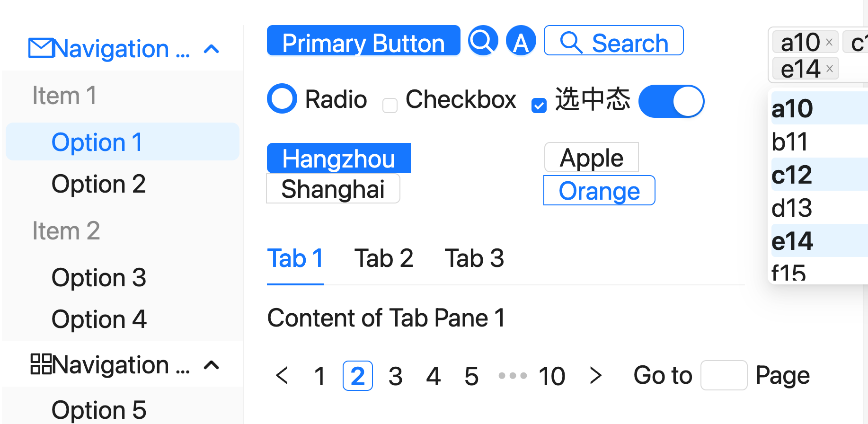868x424 pixels.
Task: Check the unchecked Checkbox box
Action: [390, 105]
